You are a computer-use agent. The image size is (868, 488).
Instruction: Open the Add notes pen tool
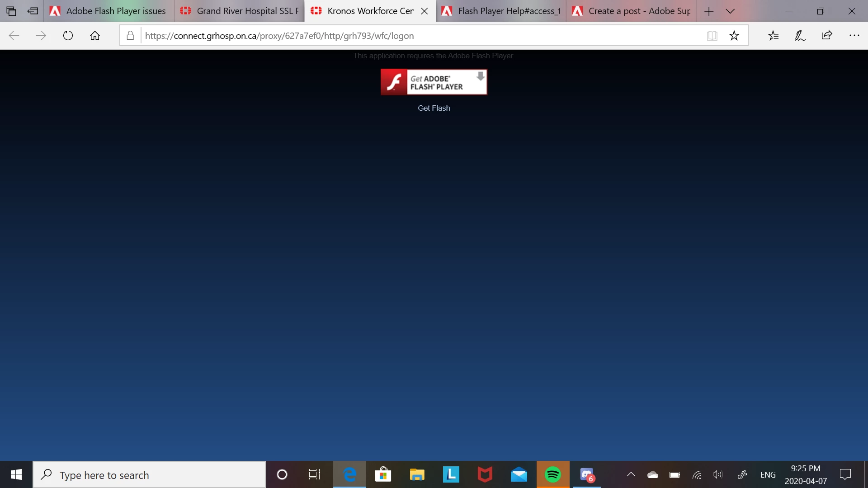800,36
